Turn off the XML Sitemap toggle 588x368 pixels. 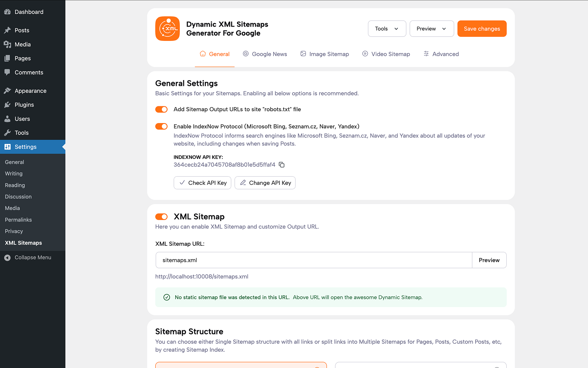(x=161, y=217)
